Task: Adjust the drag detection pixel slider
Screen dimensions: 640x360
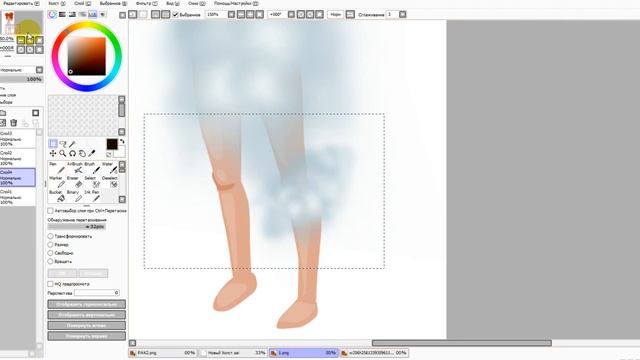Action: click(x=77, y=227)
